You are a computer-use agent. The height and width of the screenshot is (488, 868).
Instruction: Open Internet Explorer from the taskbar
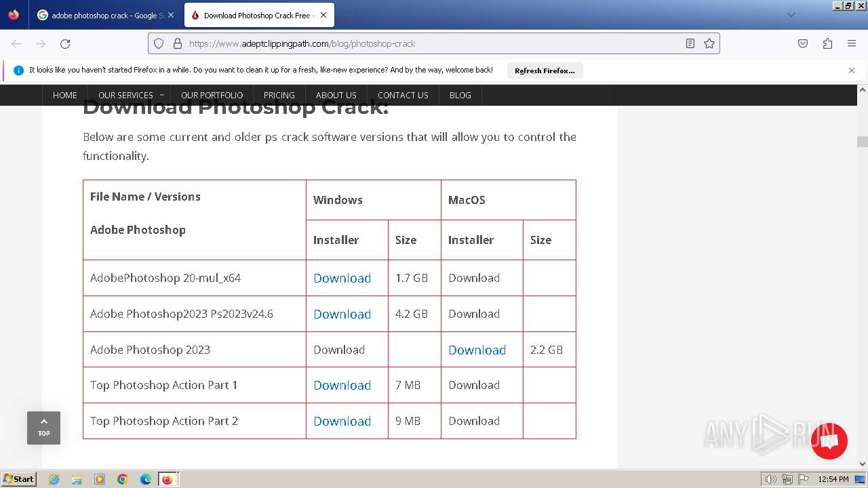click(54, 479)
